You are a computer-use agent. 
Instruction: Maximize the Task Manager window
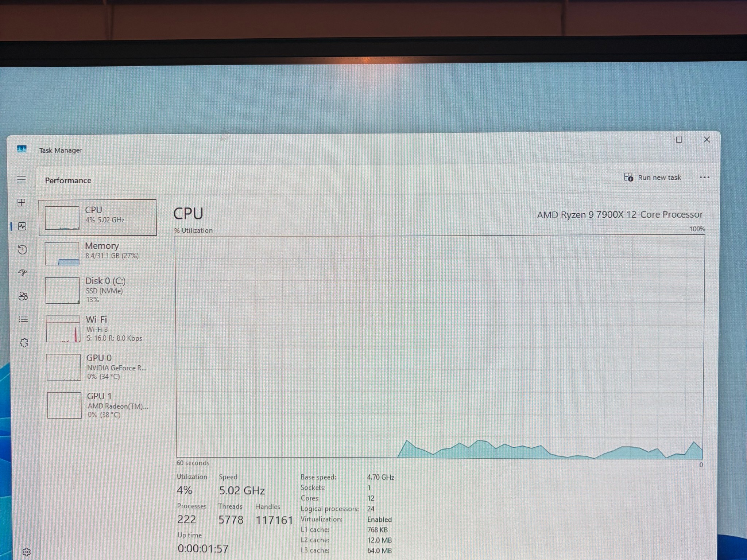[x=679, y=140]
